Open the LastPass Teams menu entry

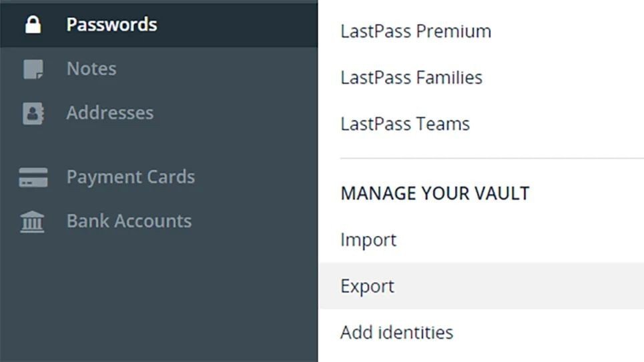tap(405, 124)
